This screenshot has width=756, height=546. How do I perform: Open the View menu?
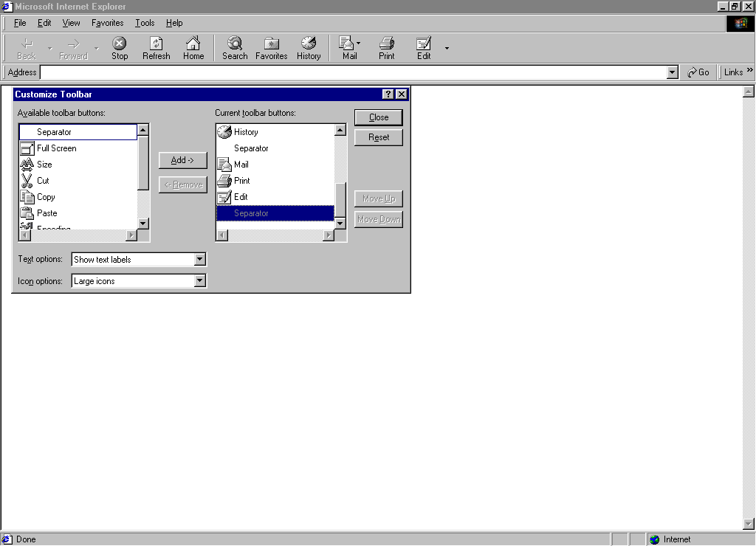[71, 23]
